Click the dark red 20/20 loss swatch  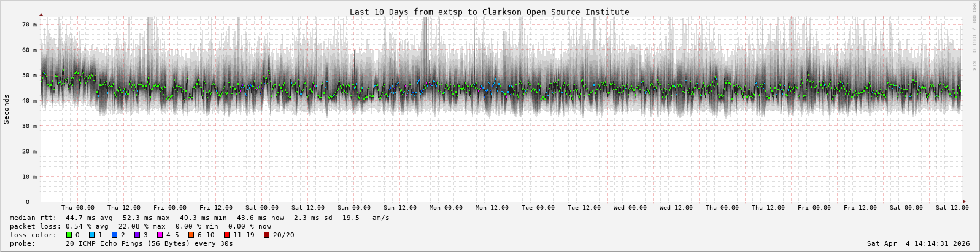[266, 235]
